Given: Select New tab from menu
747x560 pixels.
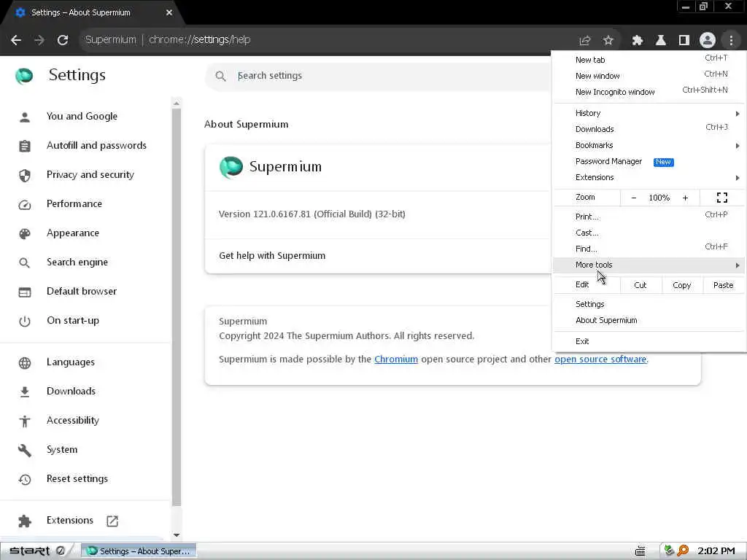Looking at the screenshot, I should (649, 60).
